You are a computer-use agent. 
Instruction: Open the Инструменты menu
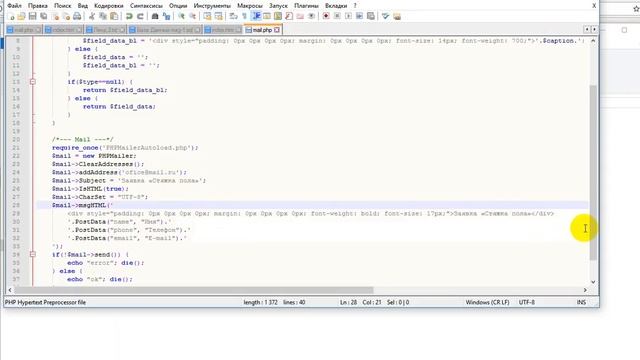pos(212,6)
